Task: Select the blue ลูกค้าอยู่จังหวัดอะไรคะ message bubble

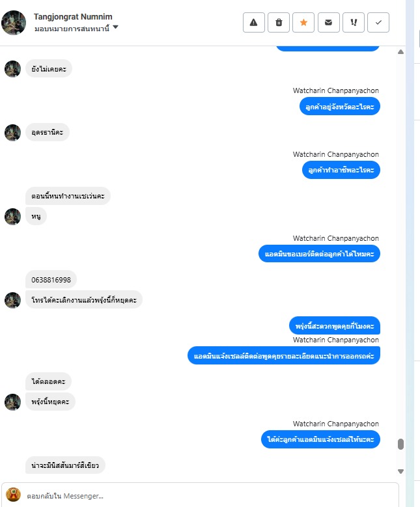Action: 340,106
